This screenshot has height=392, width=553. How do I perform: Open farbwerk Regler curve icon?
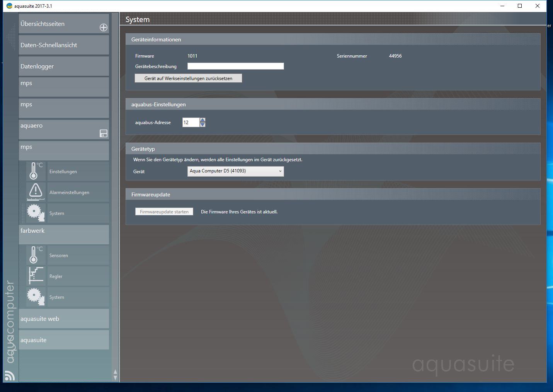36,276
